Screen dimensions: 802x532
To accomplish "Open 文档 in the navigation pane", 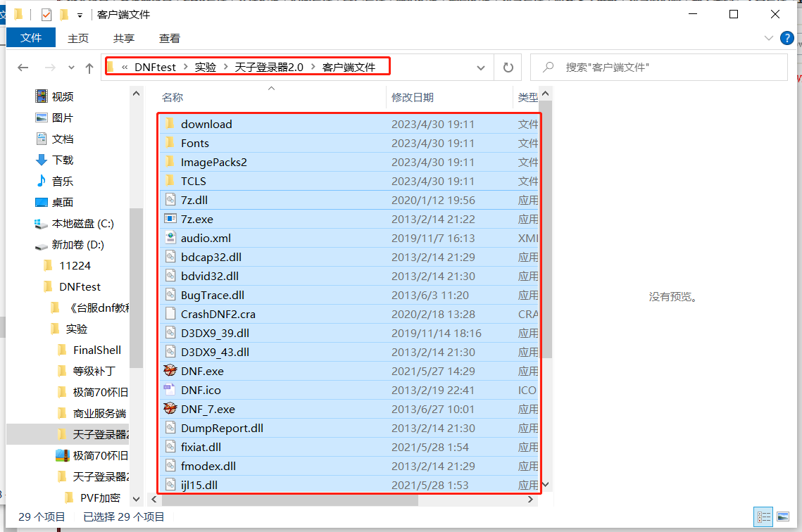I will click(63, 139).
